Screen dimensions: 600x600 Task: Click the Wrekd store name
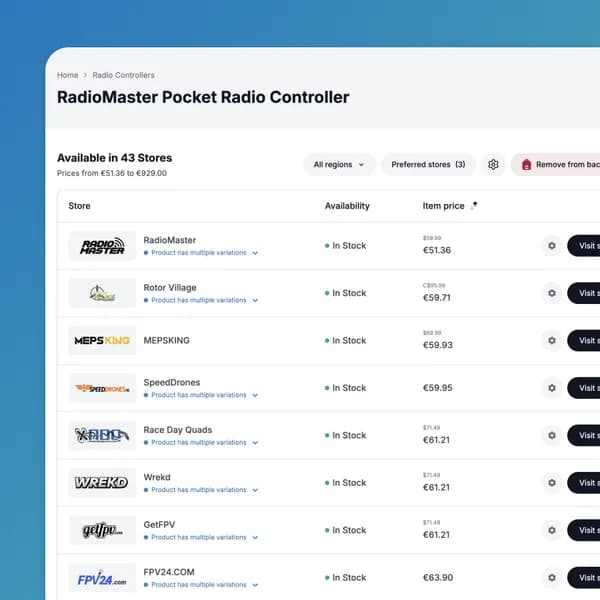pos(157,477)
